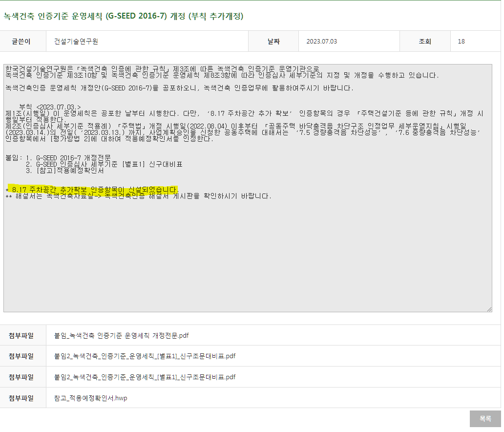Click the date value 2023.07.03
The height and width of the screenshot is (432, 504).
(x=321, y=42)
